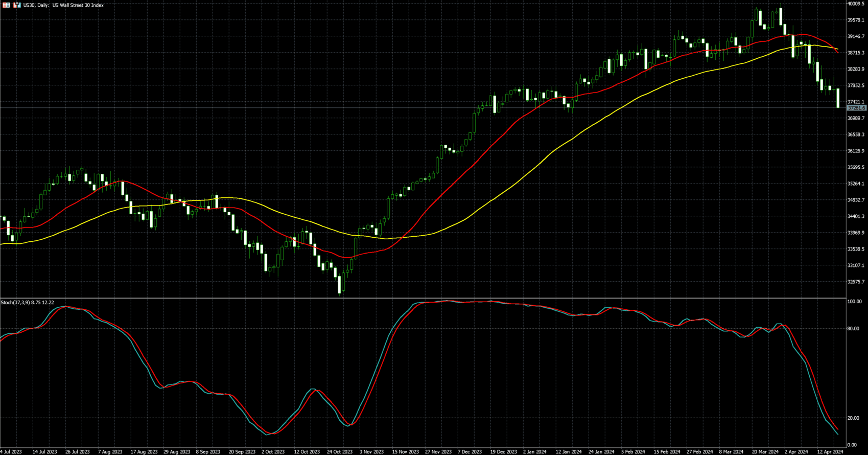The image size is (868, 455).
Task: Open the Depth of Market grid icon
Action: click(x=7, y=5)
